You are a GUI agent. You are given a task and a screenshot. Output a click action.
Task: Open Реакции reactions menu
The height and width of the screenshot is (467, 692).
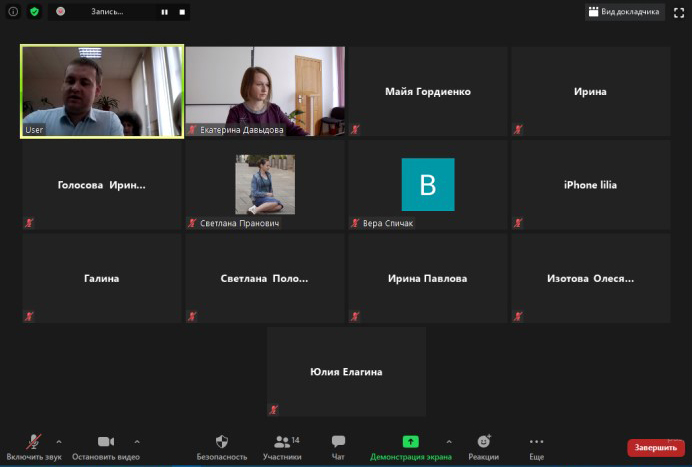point(484,447)
